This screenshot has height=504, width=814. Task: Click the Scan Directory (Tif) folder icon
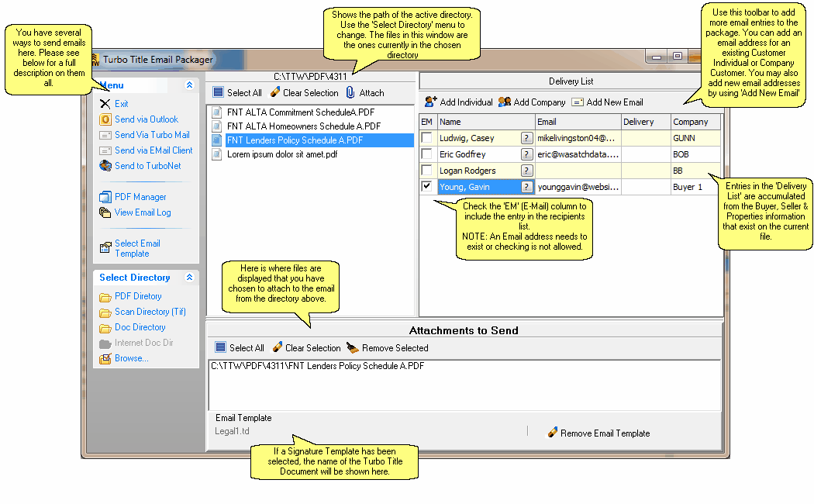(x=105, y=312)
